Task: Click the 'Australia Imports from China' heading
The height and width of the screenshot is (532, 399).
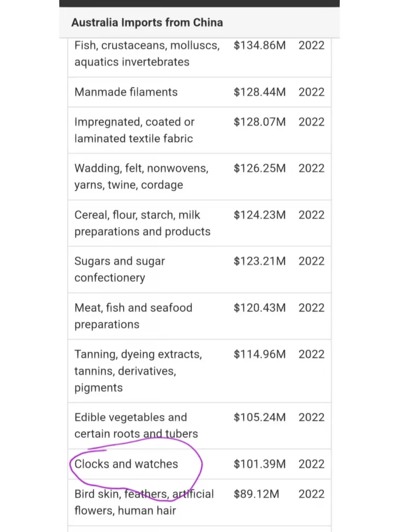Action: (147, 22)
